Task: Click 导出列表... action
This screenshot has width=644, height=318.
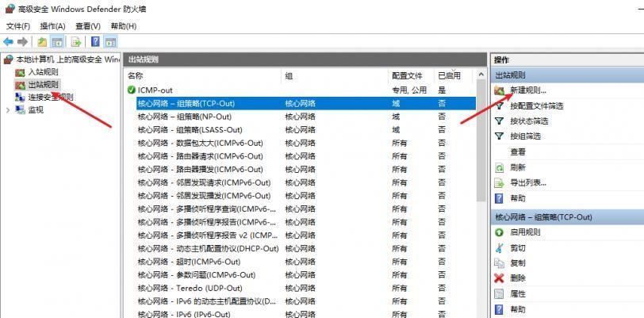Action: point(528,183)
